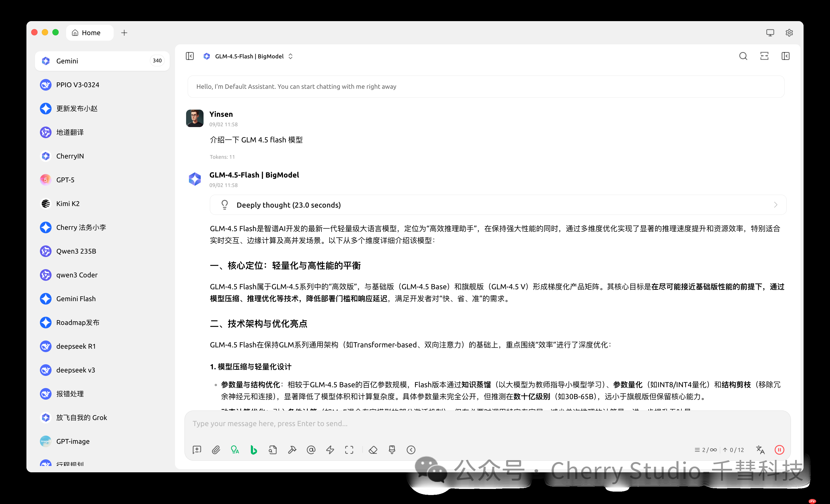Open MCP tools via the hammer icon
830x504 pixels.
(x=292, y=450)
